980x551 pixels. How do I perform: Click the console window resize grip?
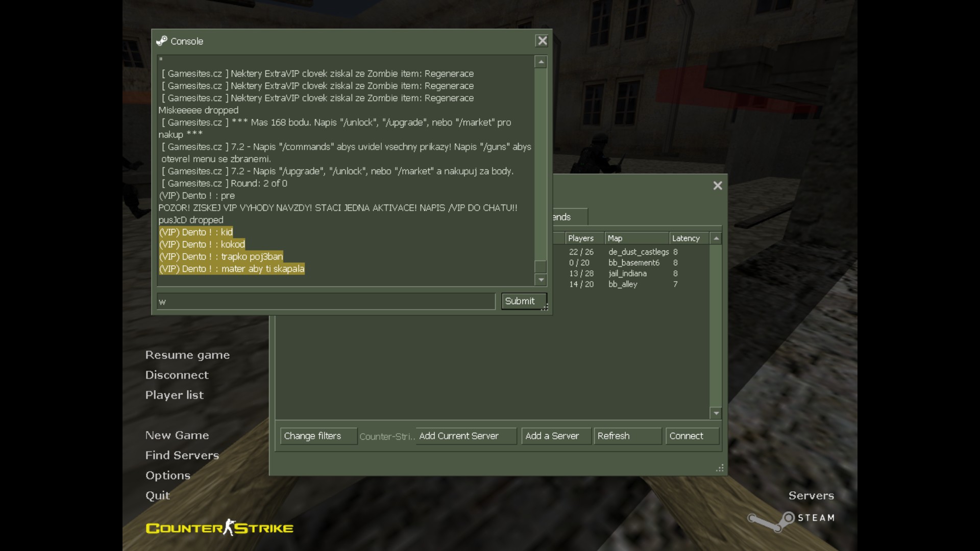click(544, 307)
